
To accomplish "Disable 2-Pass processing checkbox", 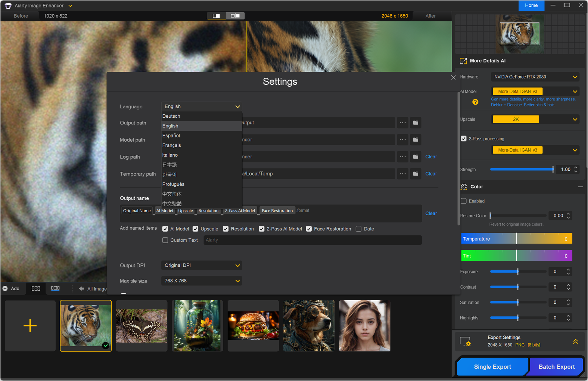I will pos(464,139).
